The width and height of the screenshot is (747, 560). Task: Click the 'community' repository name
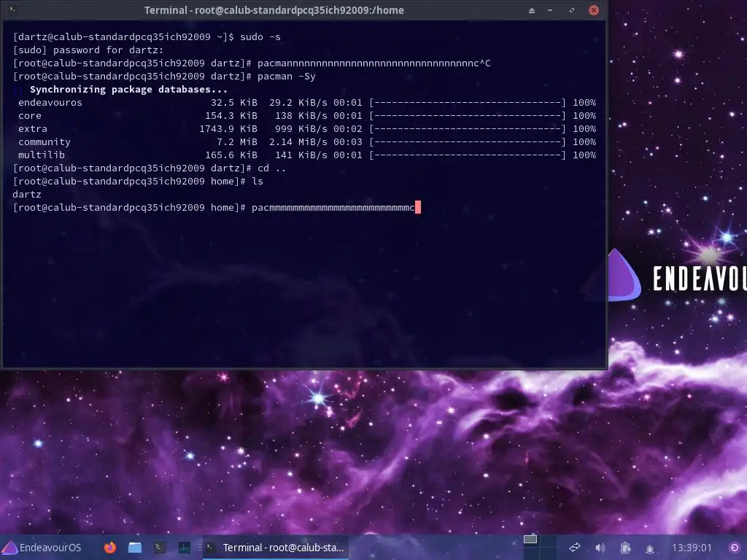pyautogui.click(x=44, y=142)
